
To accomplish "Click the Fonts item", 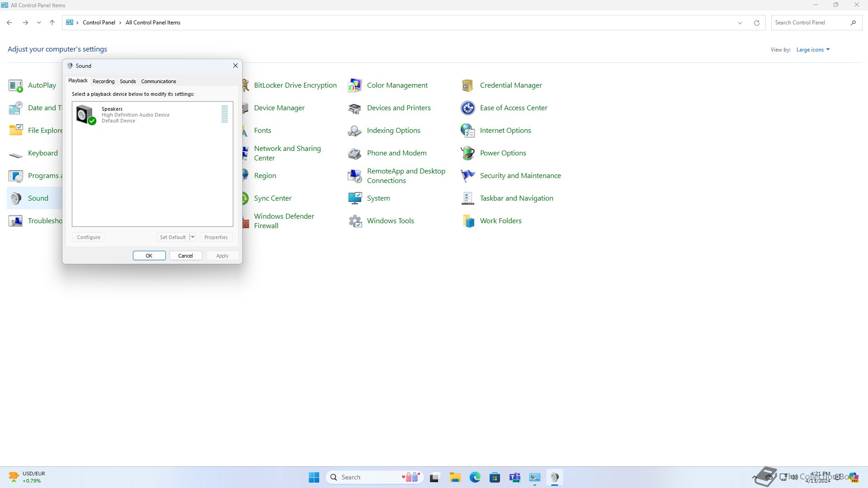I will coord(263,131).
